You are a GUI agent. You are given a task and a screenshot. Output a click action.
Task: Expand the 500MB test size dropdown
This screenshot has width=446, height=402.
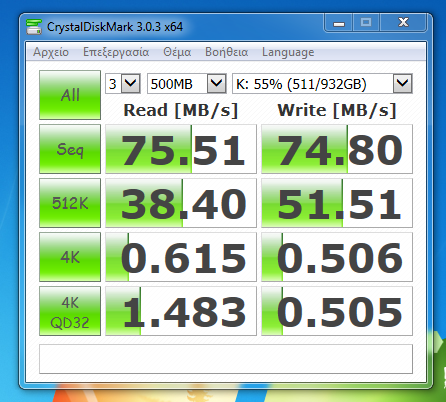(x=187, y=83)
